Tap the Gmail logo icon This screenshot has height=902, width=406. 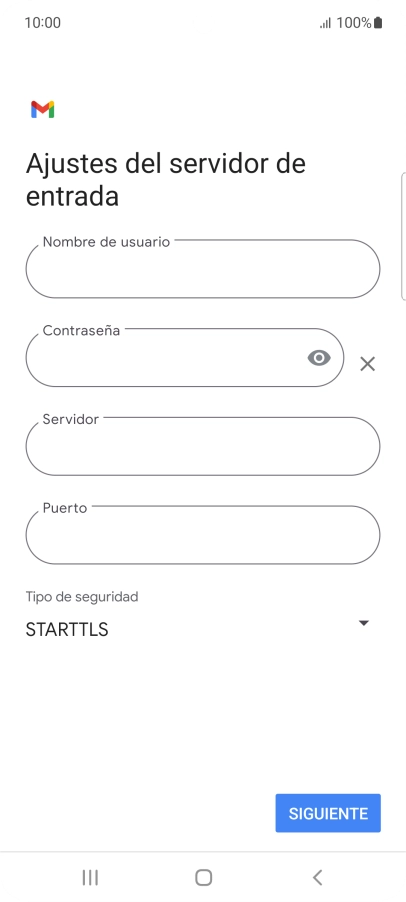pos(43,109)
